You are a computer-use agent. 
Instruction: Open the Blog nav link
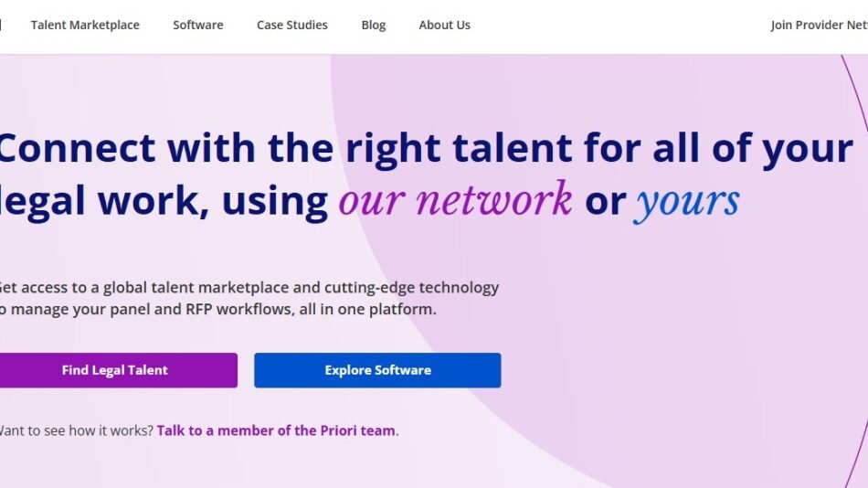pyautogui.click(x=374, y=26)
